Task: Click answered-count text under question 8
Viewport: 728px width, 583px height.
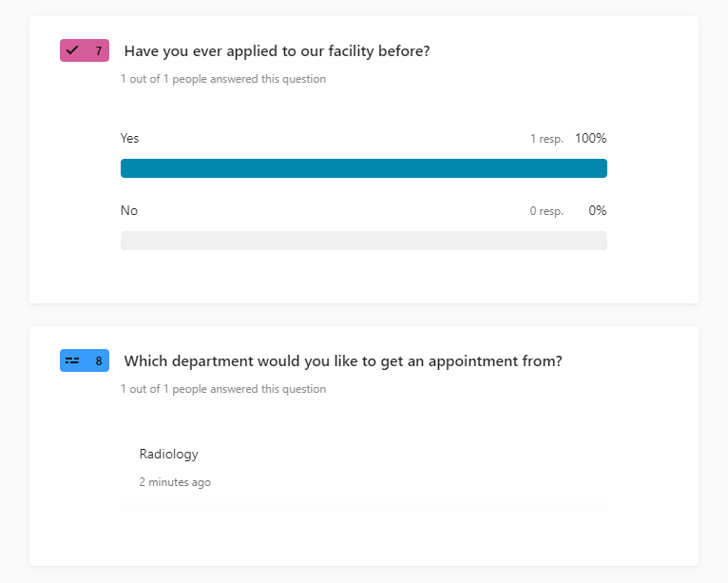Action: coord(222,389)
